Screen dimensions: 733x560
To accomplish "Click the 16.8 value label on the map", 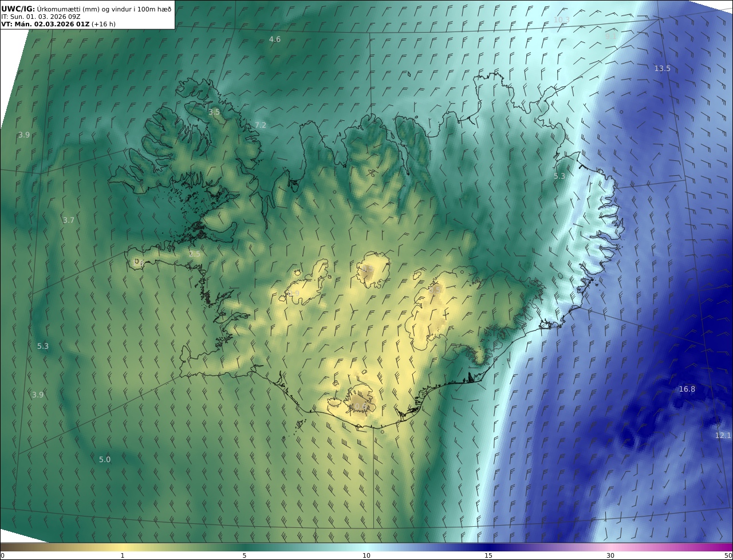I will point(687,389).
